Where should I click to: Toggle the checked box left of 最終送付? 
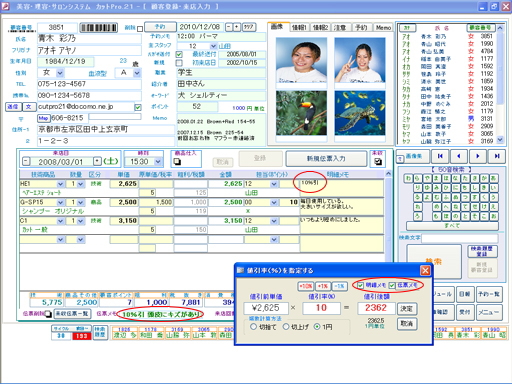pos(179,54)
